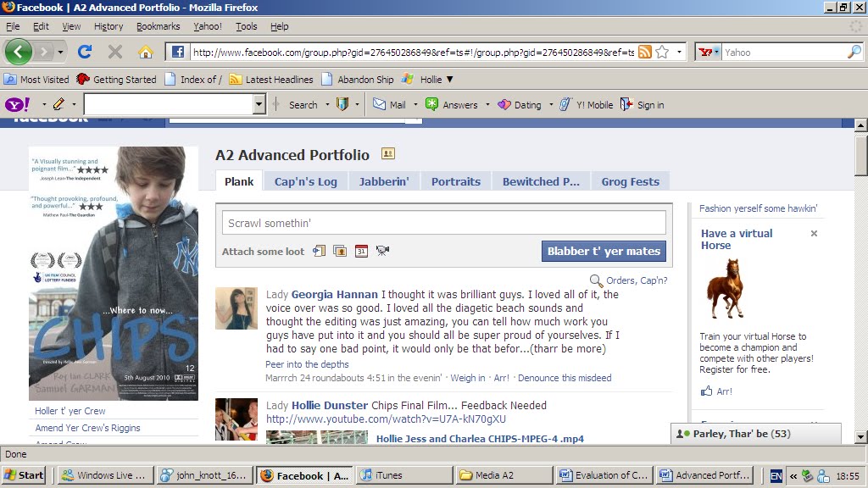The image size is (868, 488).
Task: Switch to the Cap'n's Log tab
Action: coord(305,181)
